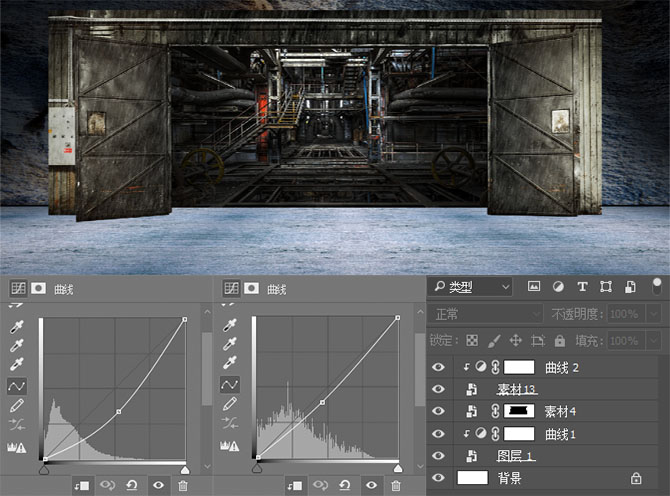Viewport: 670px width, 496px height.
Task: Click clip-to-layer icon in left curves panel
Action: click(x=80, y=485)
